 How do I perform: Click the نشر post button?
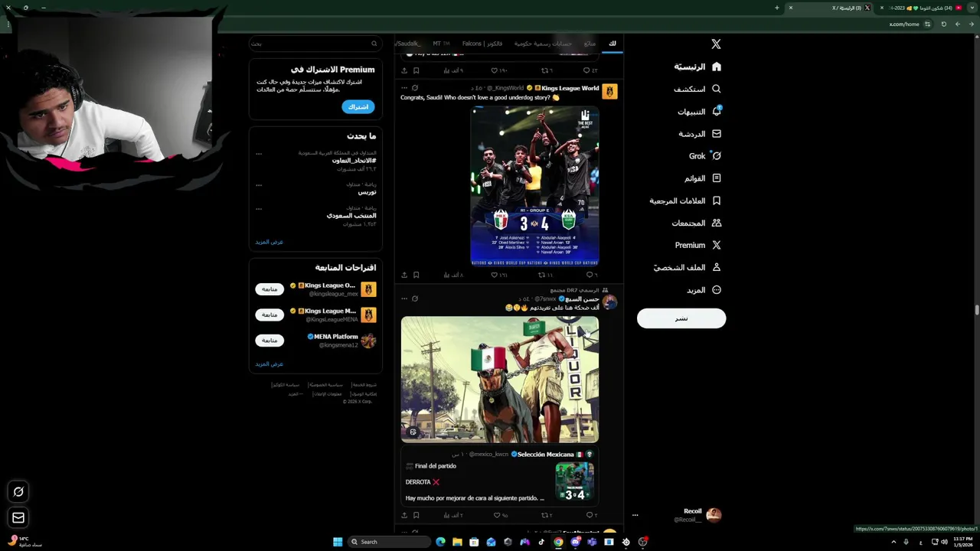pyautogui.click(x=681, y=318)
